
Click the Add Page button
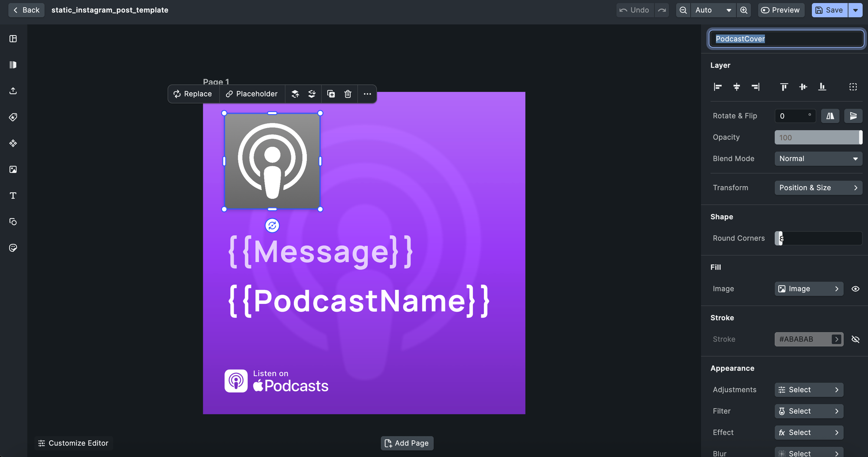click(x=407, y=443)
